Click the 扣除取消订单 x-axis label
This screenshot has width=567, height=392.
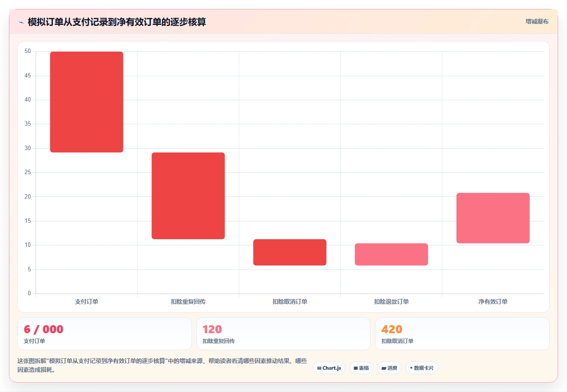[x=290, y=302]
